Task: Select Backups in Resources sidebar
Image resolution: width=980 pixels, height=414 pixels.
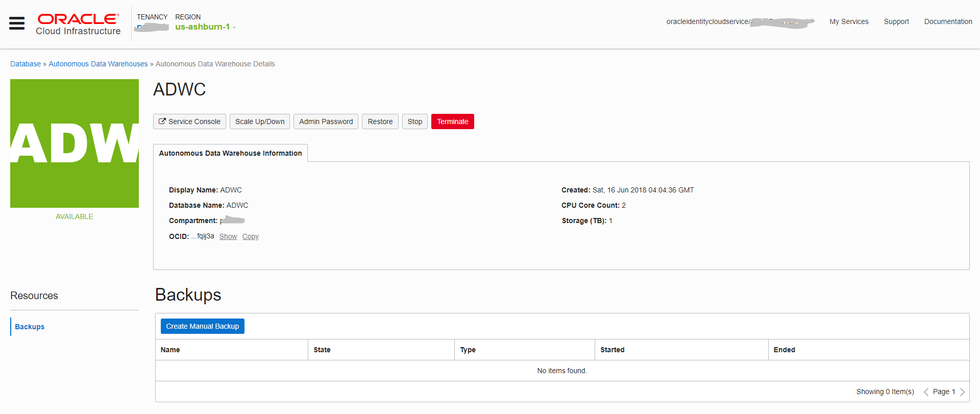Action: click(x=30, y=327)
